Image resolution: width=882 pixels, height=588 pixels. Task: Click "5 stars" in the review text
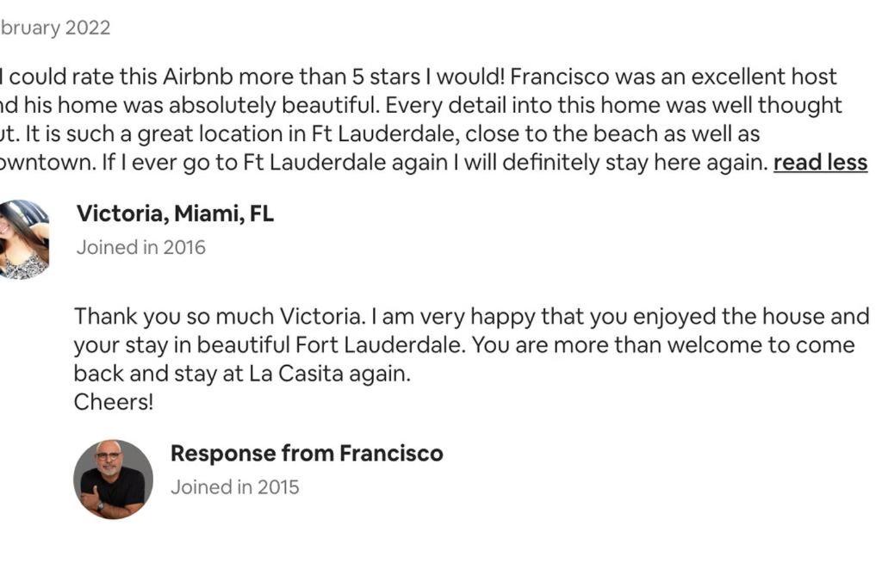(386, 77)
